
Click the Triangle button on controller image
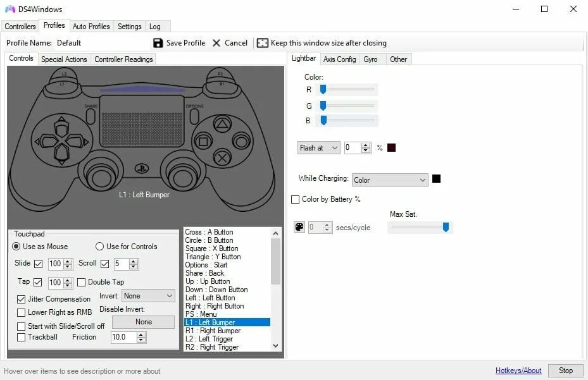point(222,124)
